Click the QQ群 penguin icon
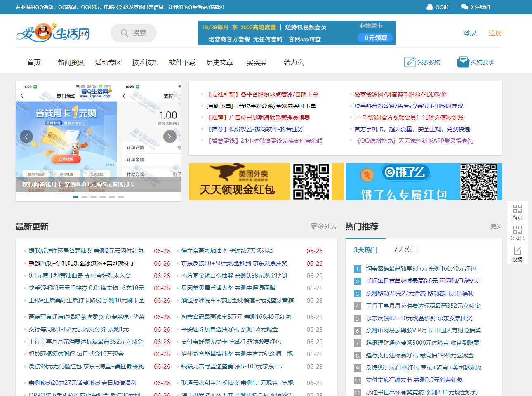This screenshot has width=532, height=396. (x=430, y=7)
